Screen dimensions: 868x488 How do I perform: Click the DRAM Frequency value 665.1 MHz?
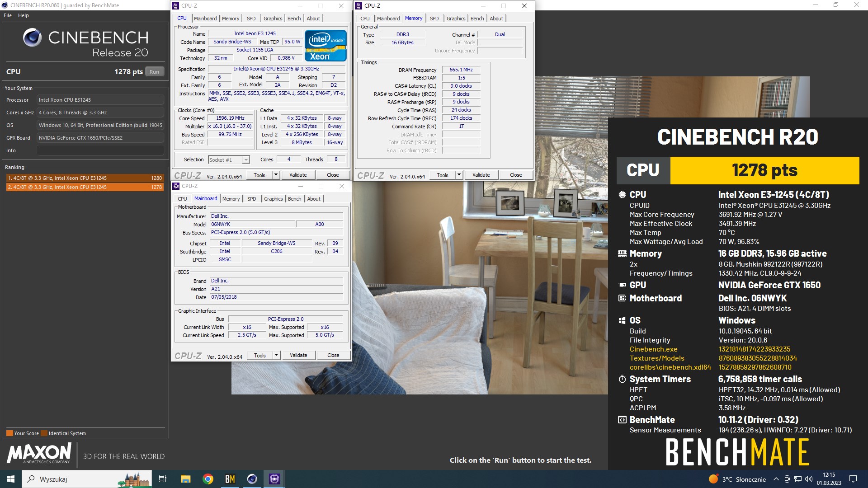[461, 70]
